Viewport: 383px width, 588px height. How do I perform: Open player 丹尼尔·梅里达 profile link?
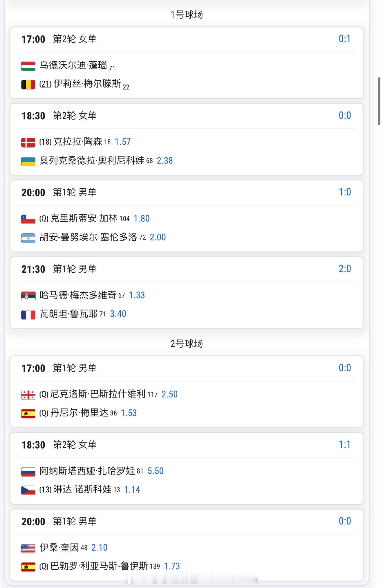(x=79, y=413)
